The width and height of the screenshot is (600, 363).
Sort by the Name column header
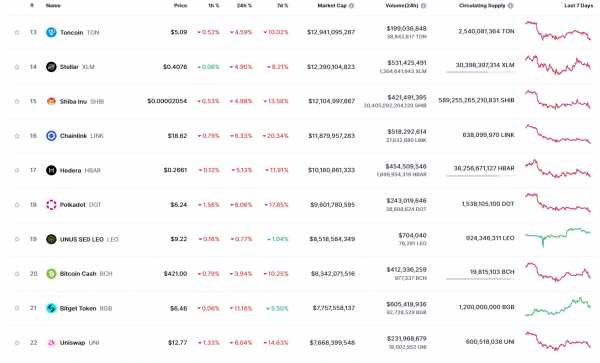(53, 6)
